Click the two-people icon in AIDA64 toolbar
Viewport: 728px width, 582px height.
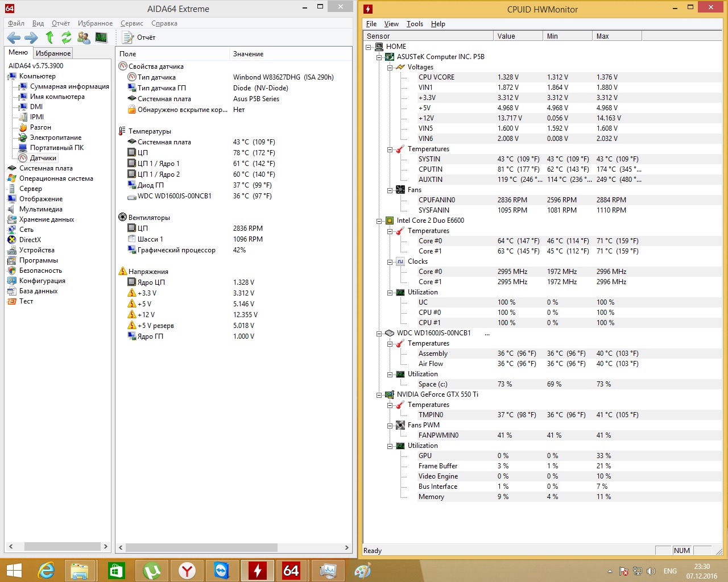point(84,38)
